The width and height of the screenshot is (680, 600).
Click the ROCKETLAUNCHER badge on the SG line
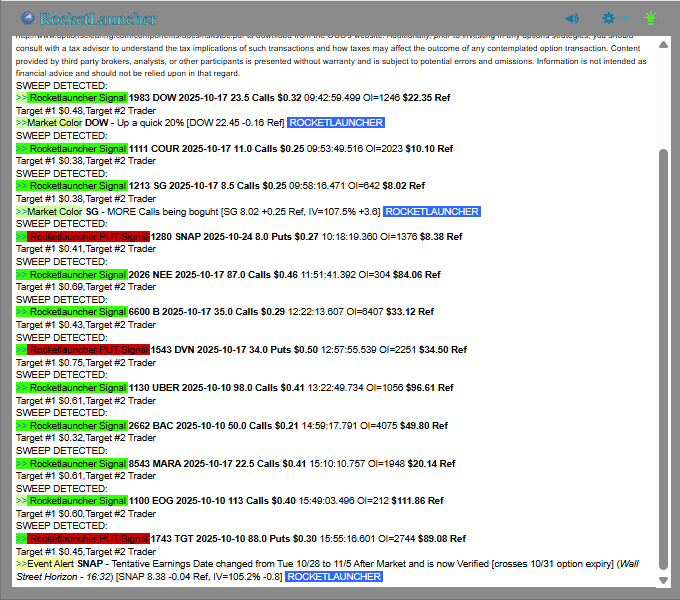[x=432, y=212]
